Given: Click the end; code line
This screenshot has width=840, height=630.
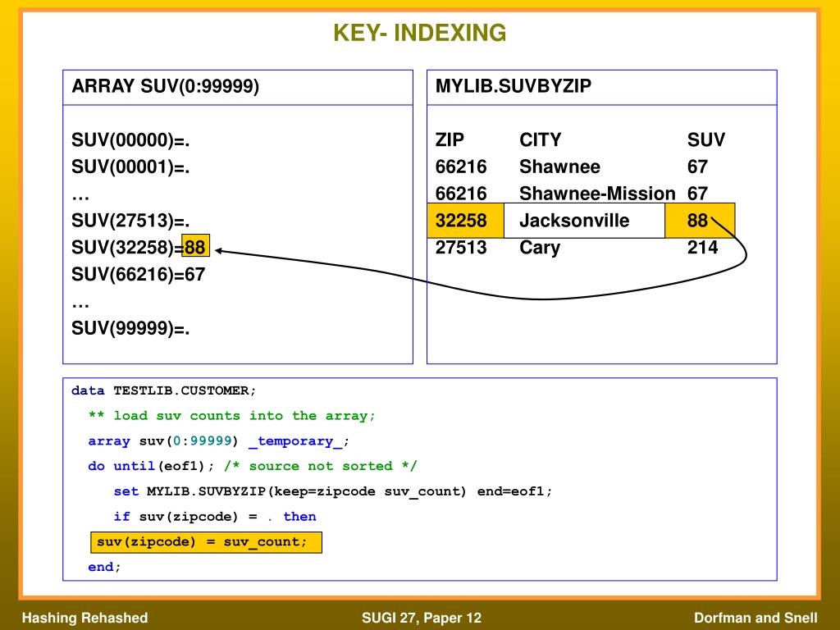Looking at the screenshot, I should coord(104,567).
